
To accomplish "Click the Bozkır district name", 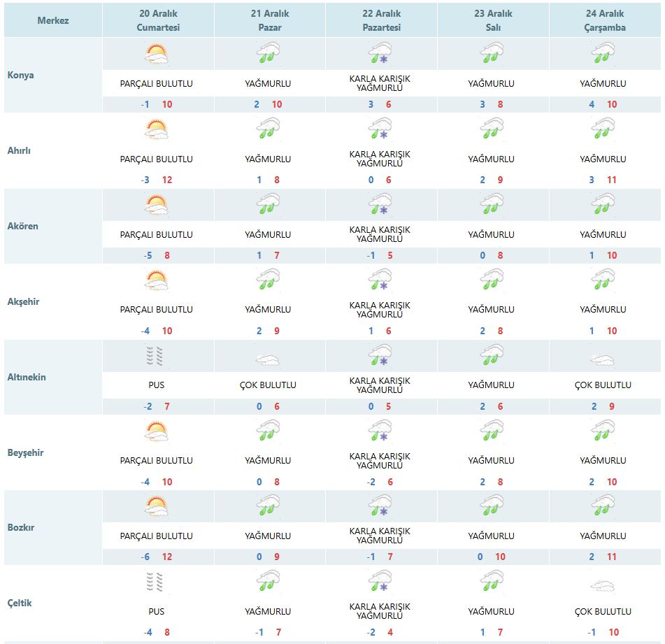I will point(21,528).
